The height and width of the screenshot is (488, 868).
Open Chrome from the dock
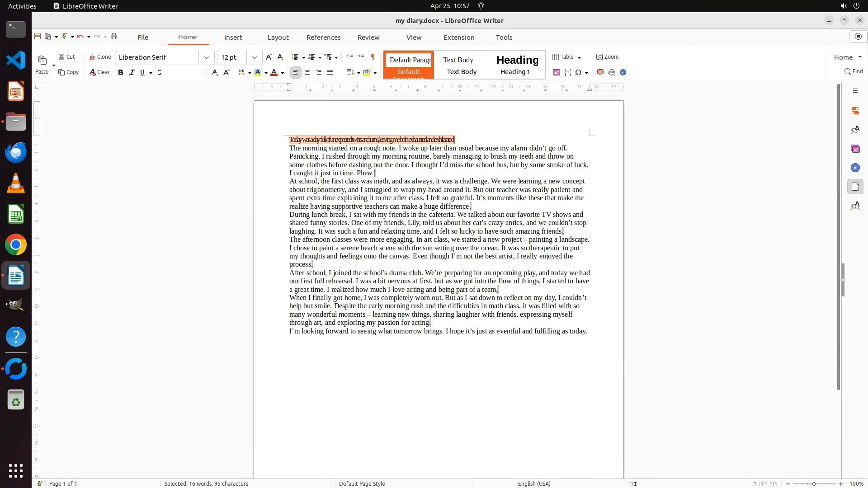[16, 245]
